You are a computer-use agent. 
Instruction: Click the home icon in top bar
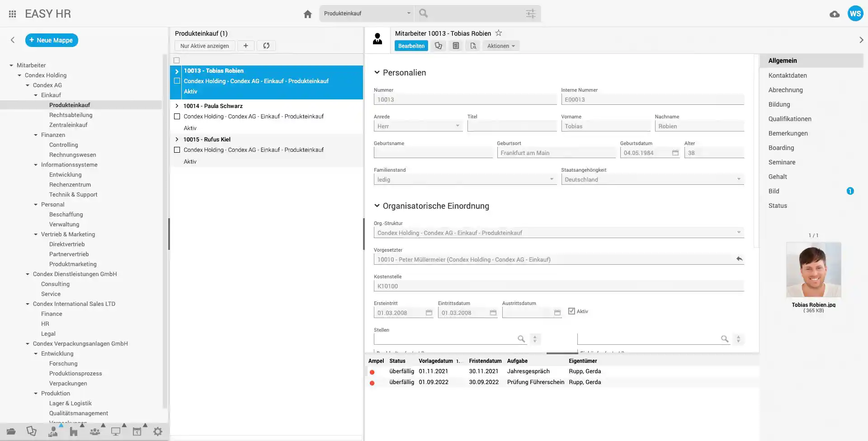[x=308, y=14]
